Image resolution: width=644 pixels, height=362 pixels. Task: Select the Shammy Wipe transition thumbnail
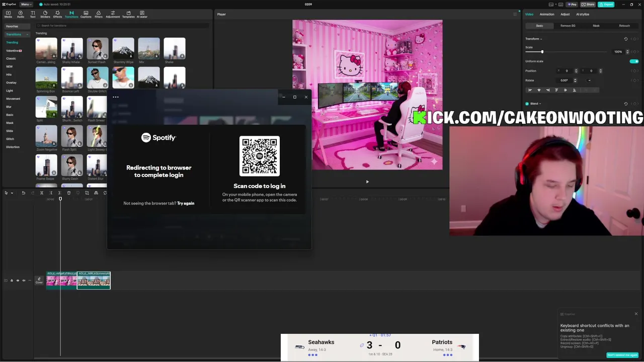pyautogui.click(x=123, y=49)
